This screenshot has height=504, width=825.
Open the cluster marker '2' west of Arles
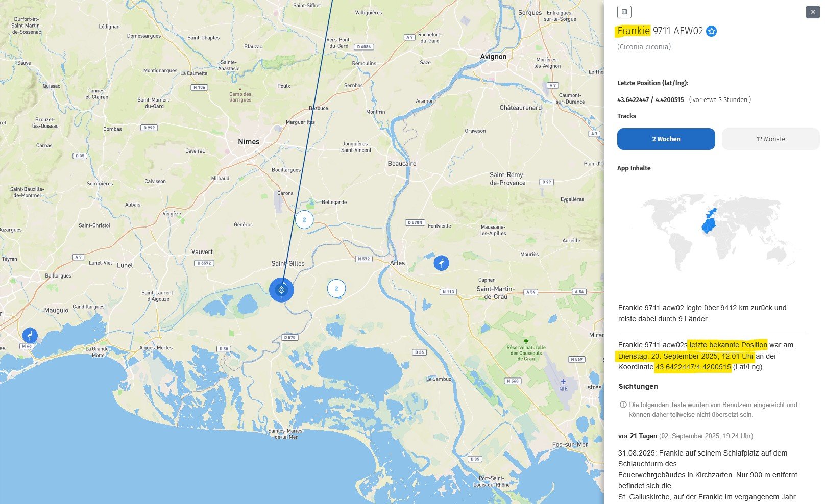click(336, 288)
